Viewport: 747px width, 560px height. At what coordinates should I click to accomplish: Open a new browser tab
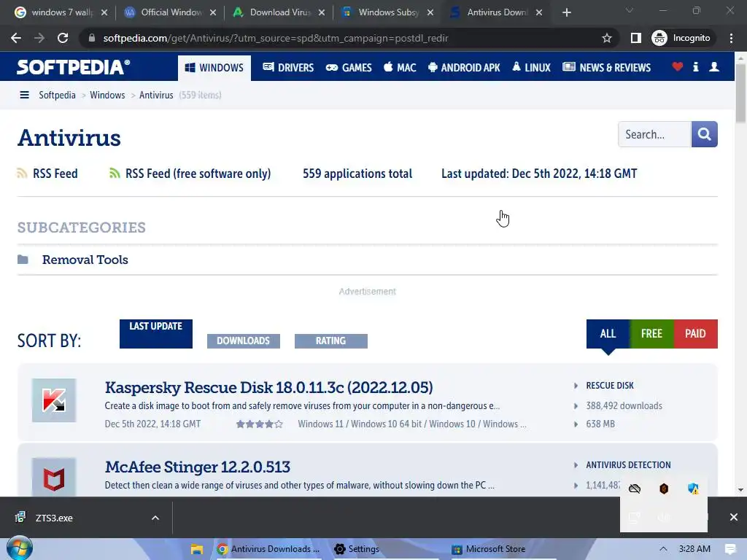pos(566,12)
